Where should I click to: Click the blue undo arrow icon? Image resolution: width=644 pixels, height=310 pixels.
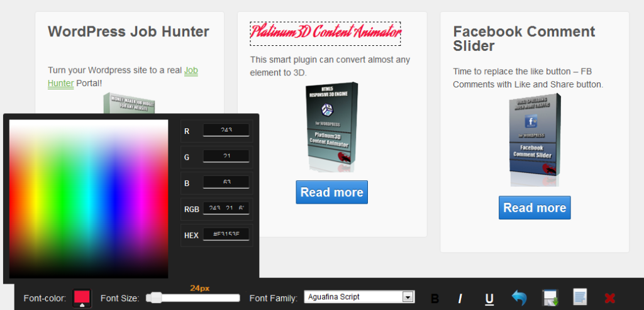coord(519,297)
